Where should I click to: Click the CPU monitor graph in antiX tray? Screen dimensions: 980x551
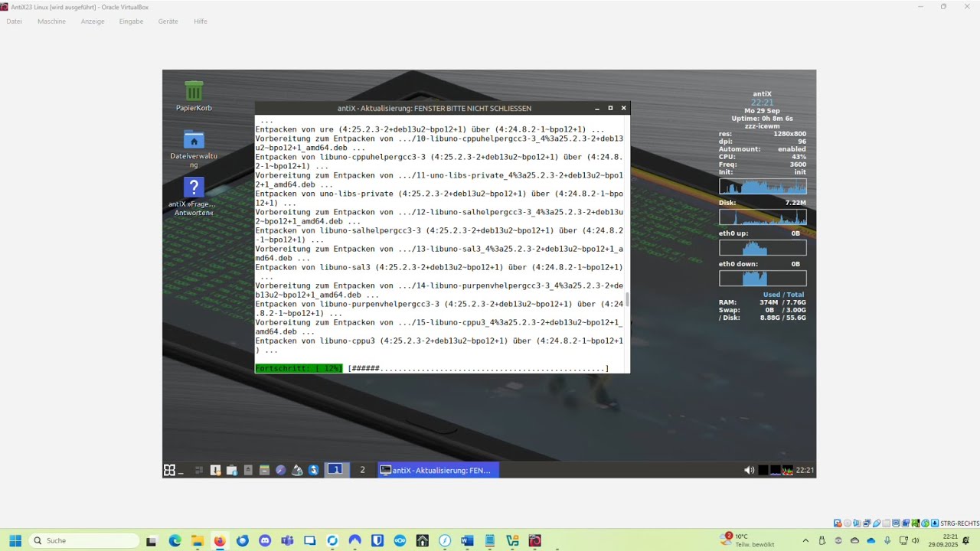pos(787,470)
